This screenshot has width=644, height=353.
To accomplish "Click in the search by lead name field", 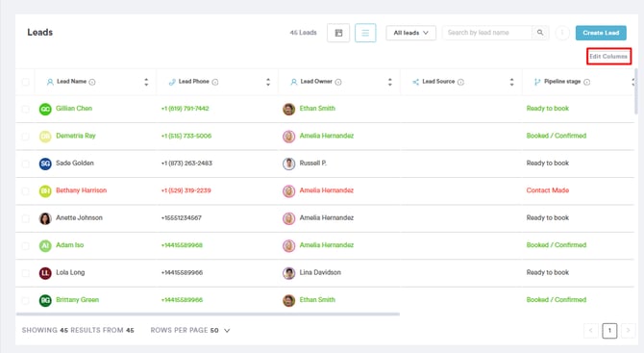I will (x=487, y=33).
